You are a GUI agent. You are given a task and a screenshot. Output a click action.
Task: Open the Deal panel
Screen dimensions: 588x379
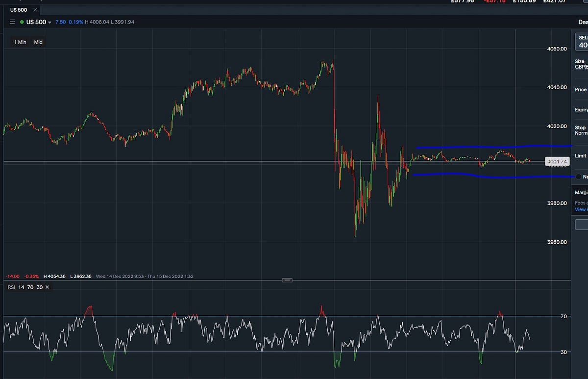(583, 22)
